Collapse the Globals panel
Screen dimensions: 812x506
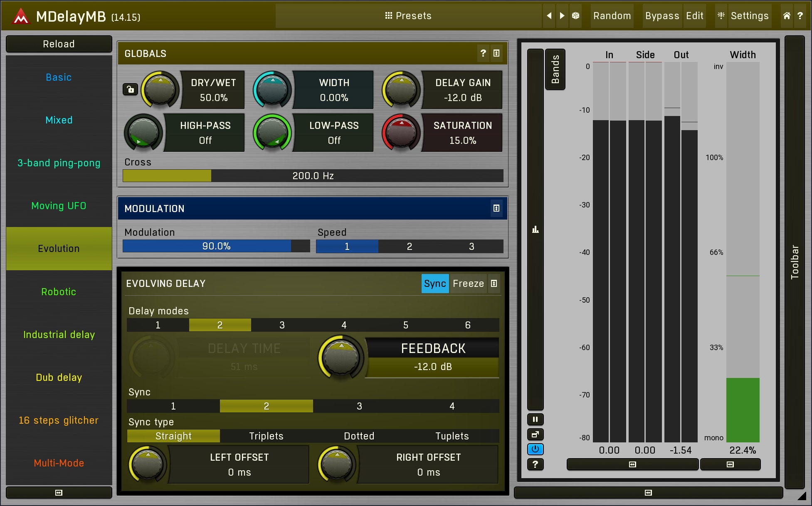(496, 53)
